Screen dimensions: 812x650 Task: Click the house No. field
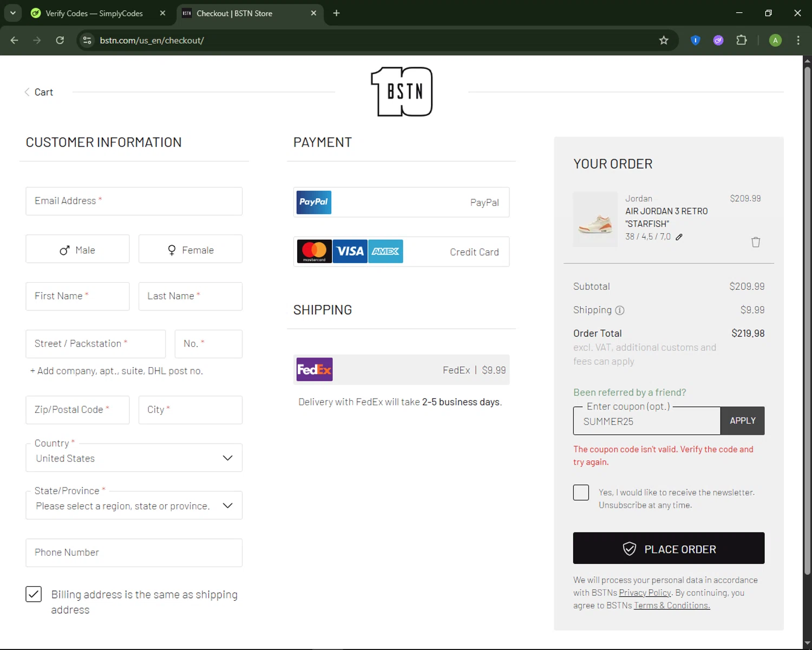point(208,344)
